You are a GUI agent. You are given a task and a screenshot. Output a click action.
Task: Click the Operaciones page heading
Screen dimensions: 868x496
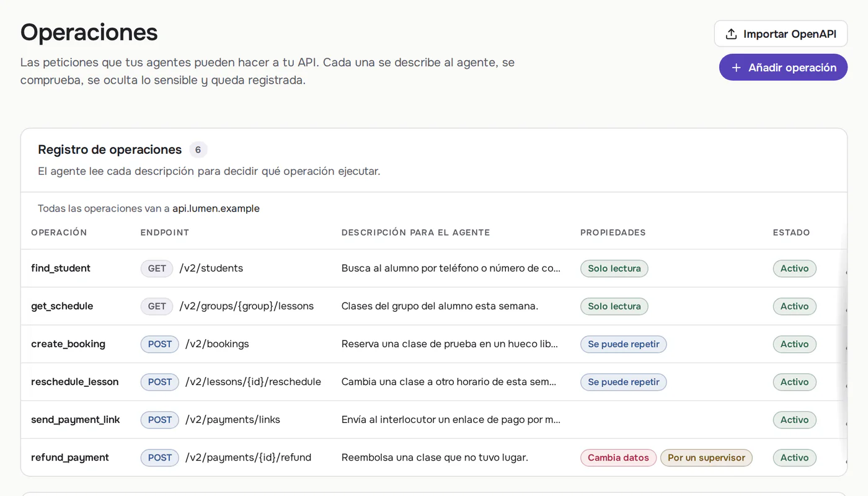coord(89,32)
